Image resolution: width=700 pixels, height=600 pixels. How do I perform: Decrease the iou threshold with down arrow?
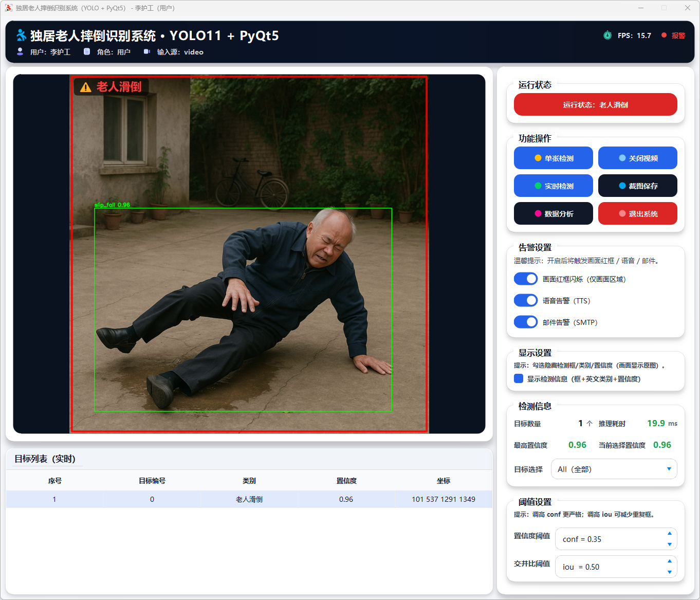click(x=669, y=572)
